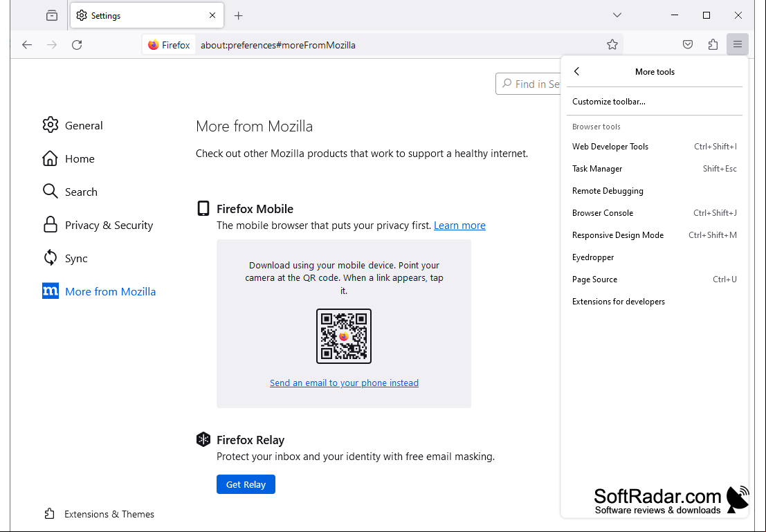The image size is (766, 532).
Task: Click the Firefox Mobile heading text
Action: (x=255, y=209)
